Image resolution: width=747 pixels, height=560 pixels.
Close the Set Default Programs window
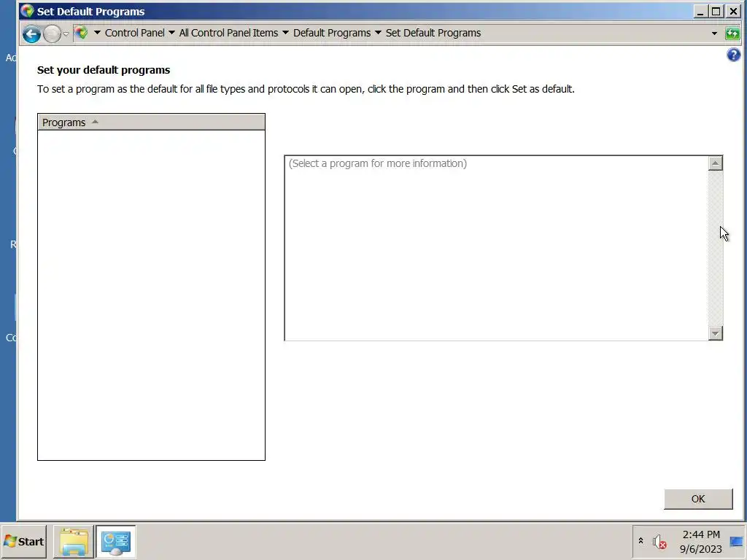click(x=733, y=12)
